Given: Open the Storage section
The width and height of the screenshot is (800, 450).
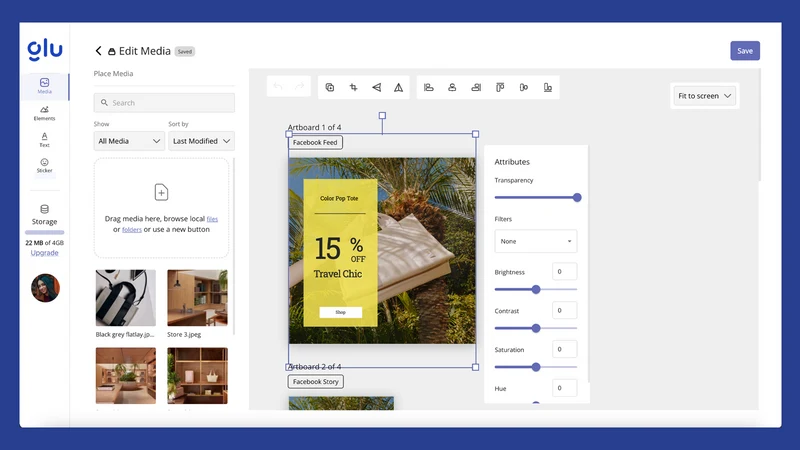Looking at the screenshot, I should pyautogui.click(x=44, y=215).
